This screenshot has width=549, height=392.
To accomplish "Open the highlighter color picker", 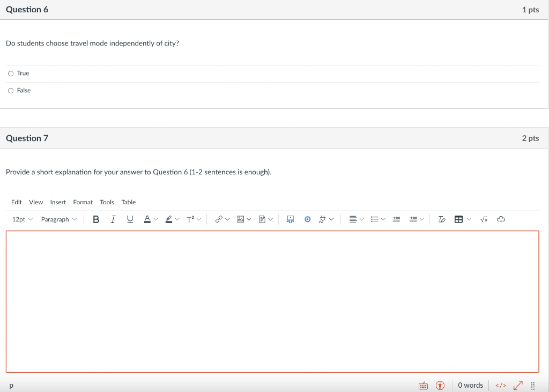I will point(172,219).
